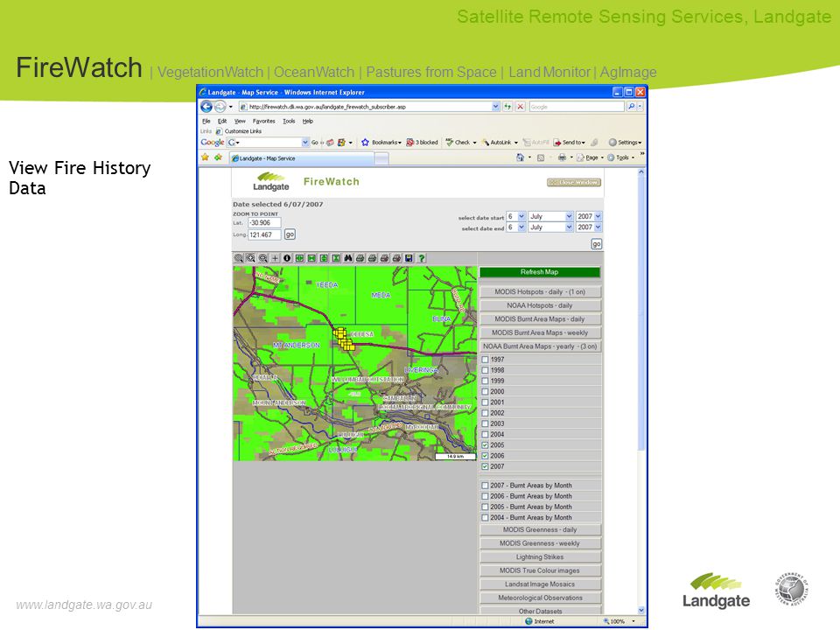The image size is (840, 630).
Task: Click the Google toolbar Go button
Action: (x=314, y=143)
